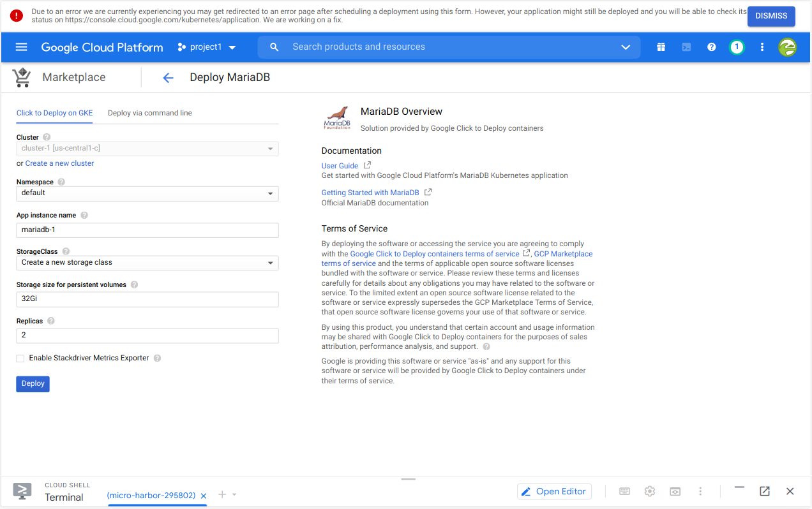Click the Open Editor button
The image size is (812, 509).
tap(554, 491)
